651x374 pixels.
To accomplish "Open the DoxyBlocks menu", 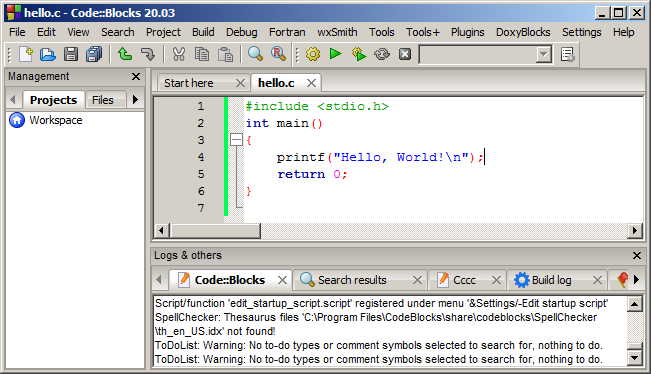I will coord(523,32).
